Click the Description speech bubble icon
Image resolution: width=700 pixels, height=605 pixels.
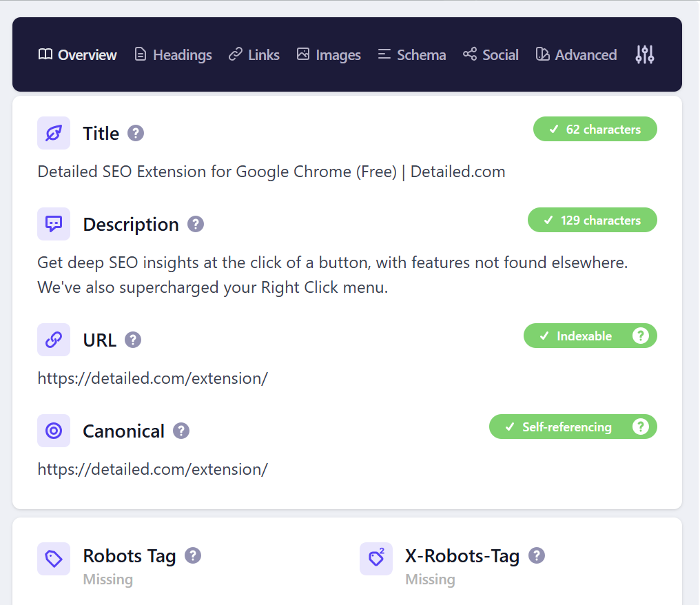[x=54, y=224]
